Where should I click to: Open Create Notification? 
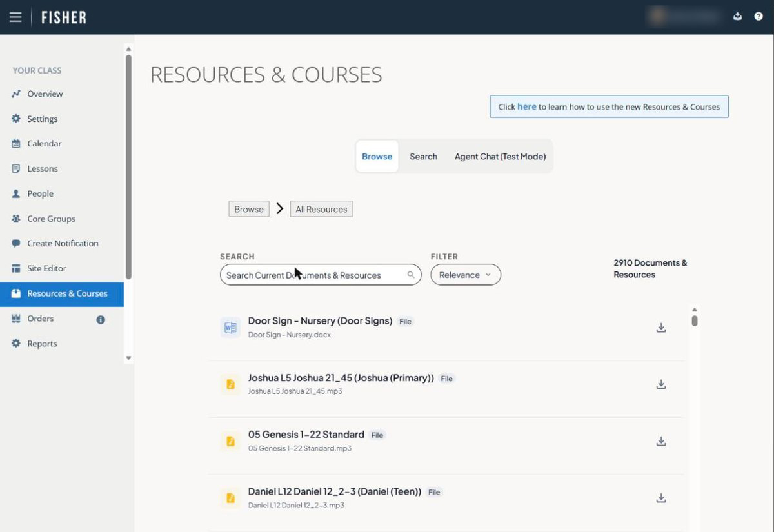point(63,244)
